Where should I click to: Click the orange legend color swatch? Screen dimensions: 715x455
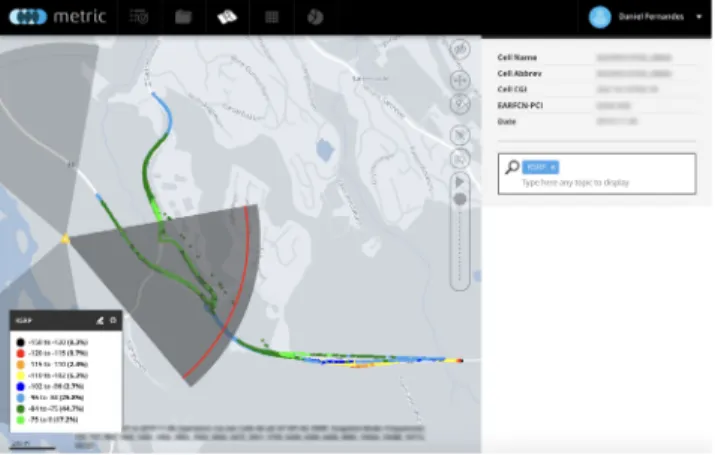coord(21,364)
